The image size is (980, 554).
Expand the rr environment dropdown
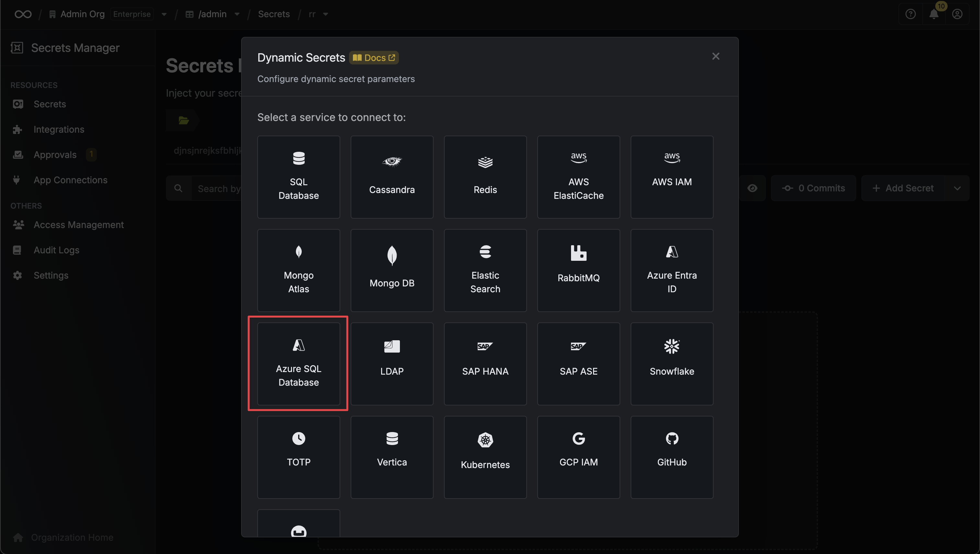coord(325,14)
